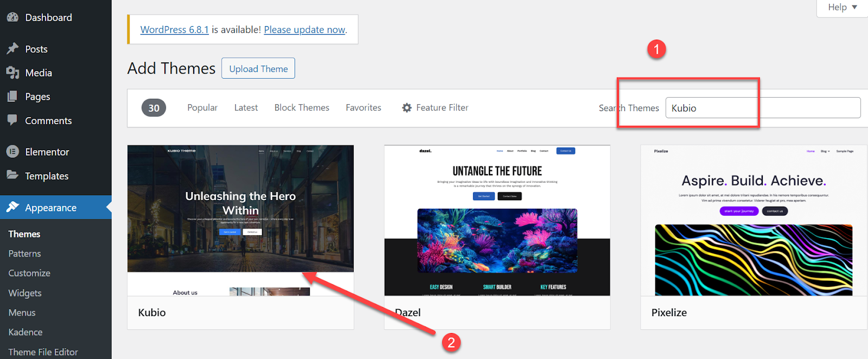
Task: Switch to the Favorites tab
Action: click(x=363, y=108)
